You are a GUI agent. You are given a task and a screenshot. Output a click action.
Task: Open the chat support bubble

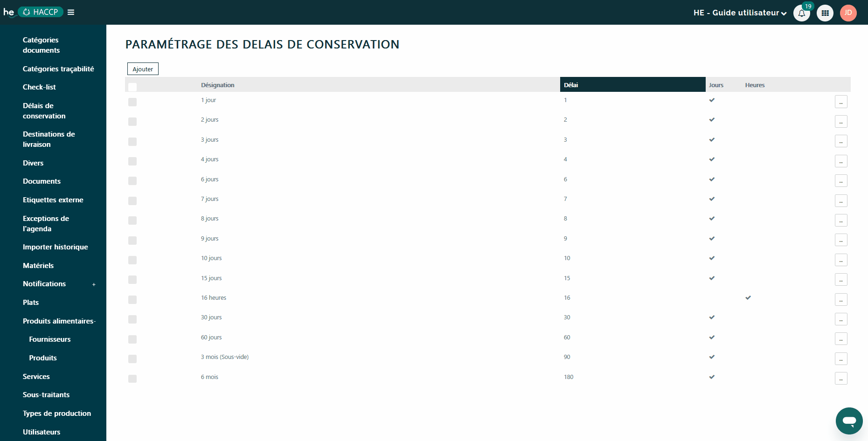point(849,421)
